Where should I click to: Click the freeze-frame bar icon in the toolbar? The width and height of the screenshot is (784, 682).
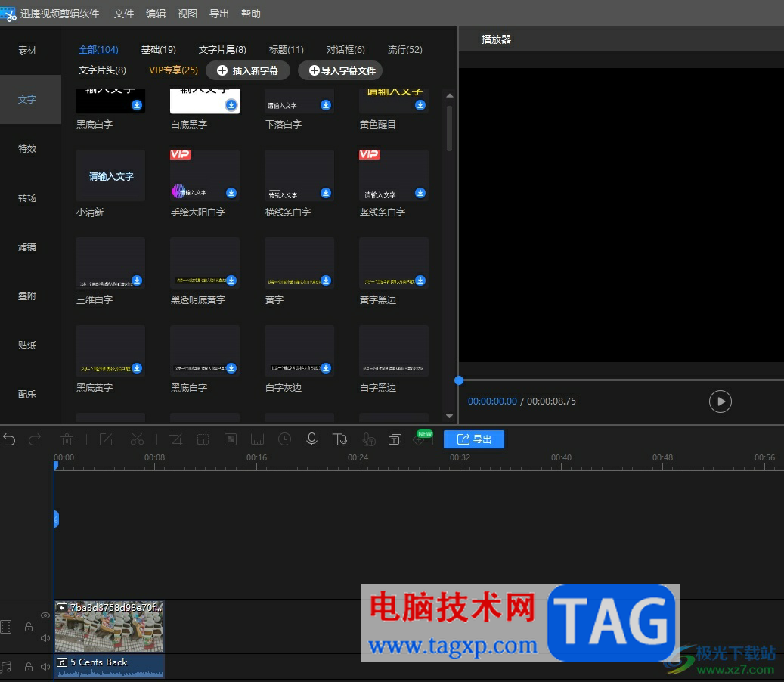(x=258, y=439)
